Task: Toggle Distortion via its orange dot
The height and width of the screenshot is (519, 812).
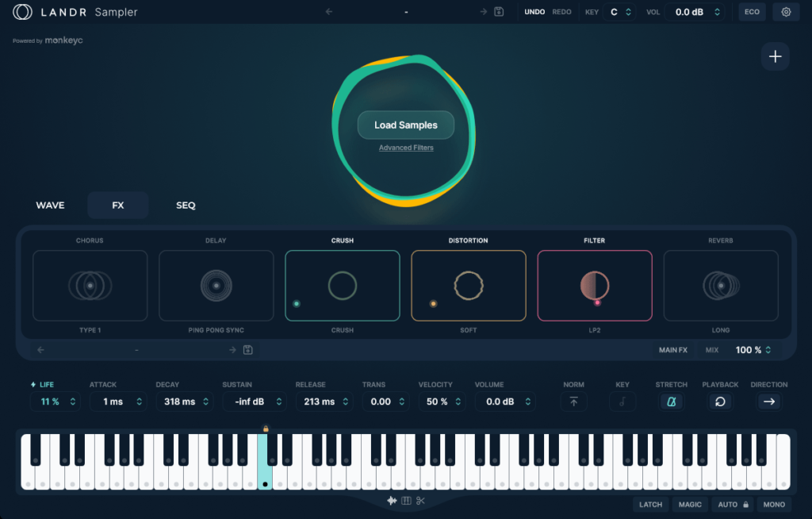Action: pyautogui.click(x=434, y=304)
